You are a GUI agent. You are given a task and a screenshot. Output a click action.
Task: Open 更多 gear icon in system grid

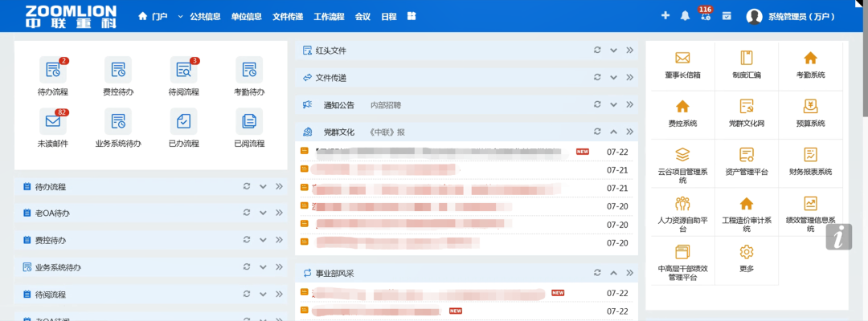747,252
